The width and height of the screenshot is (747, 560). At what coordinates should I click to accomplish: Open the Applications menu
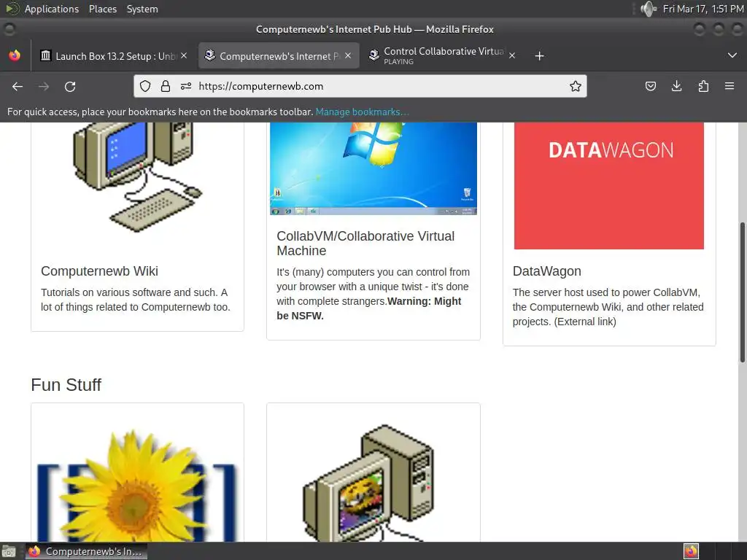coord(52,9)
